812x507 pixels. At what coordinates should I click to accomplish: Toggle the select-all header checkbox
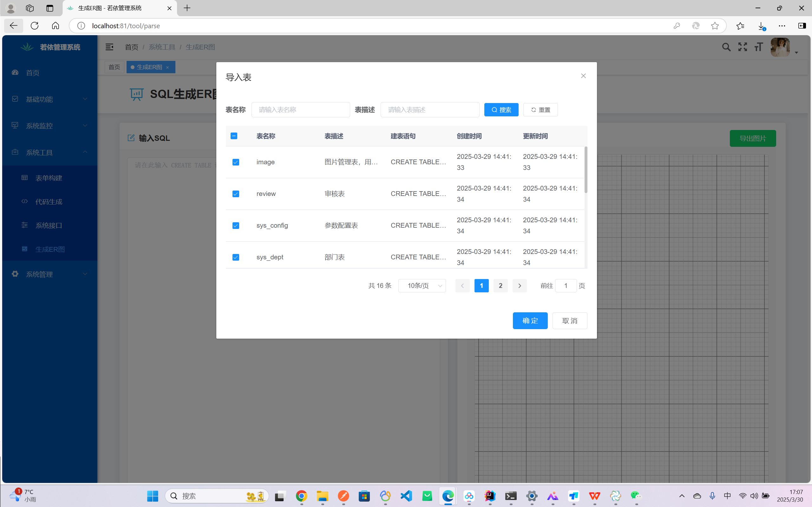click(234, 136)
